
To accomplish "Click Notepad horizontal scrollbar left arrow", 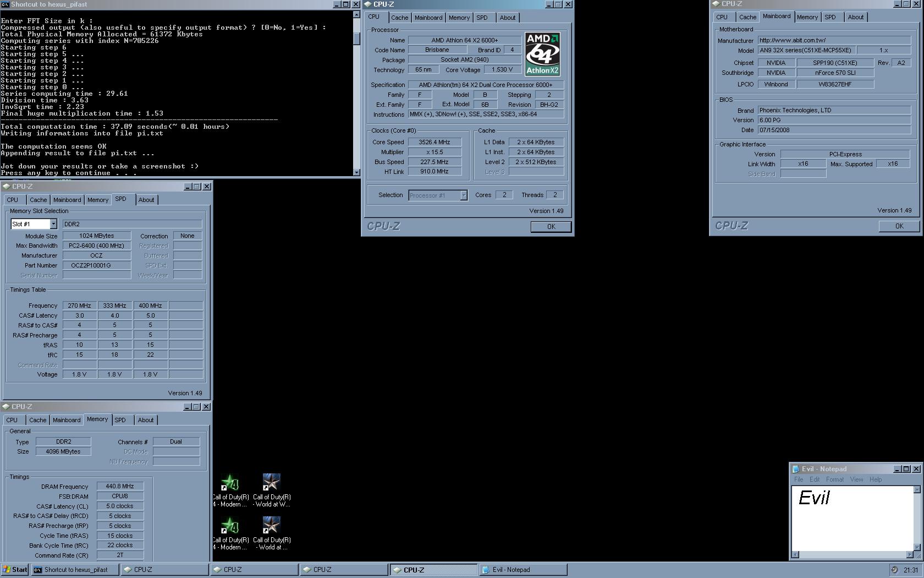I will [795, 554].
